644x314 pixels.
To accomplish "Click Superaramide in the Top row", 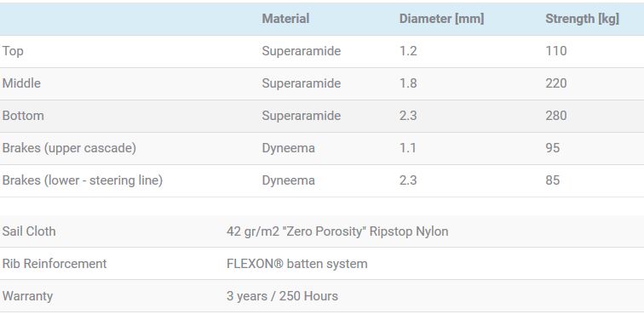I will coord(301,51).
